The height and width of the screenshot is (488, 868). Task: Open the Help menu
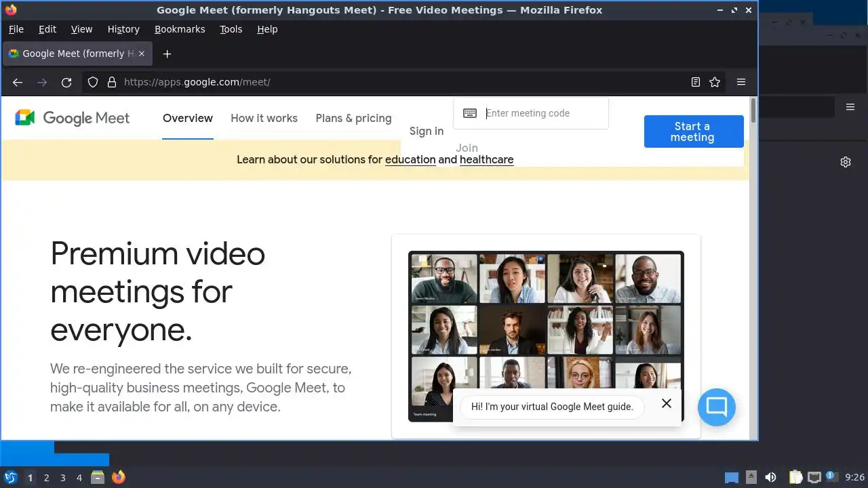pos(267,29)
